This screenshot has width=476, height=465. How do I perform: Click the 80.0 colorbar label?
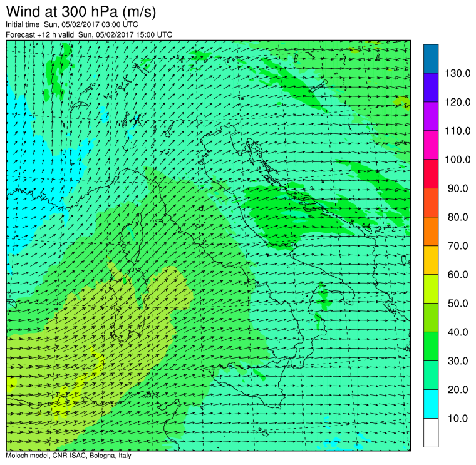pyautogui.click(x=458, y=217)
